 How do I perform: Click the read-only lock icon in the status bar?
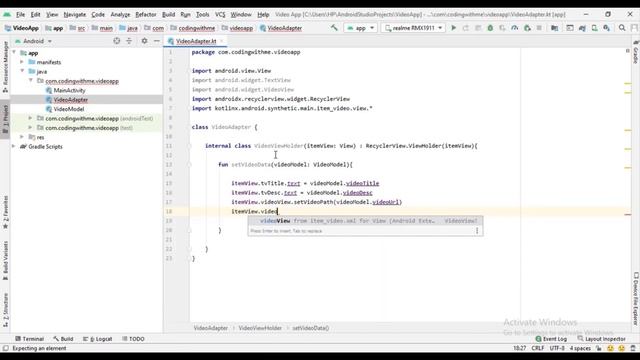[x=599, y=348]
